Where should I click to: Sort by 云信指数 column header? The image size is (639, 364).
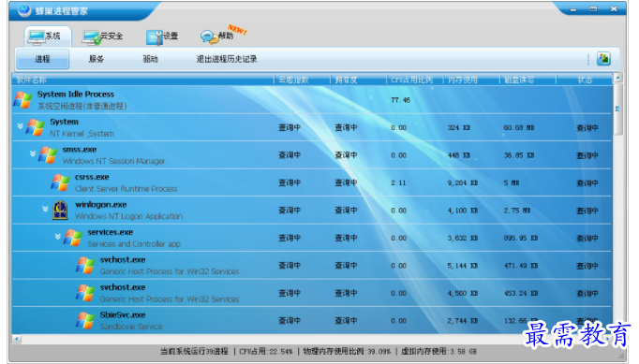coord(293,80)
